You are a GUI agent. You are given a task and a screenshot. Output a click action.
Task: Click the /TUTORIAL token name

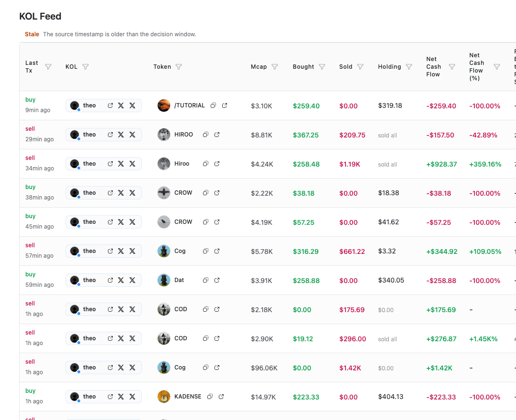pyautogui.click(x=190, y=105)
